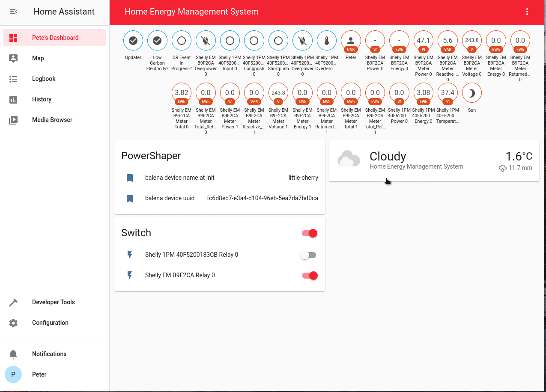
Task: Click Shelly 1PM Overpower 0 badge
Action: (302, 41)
